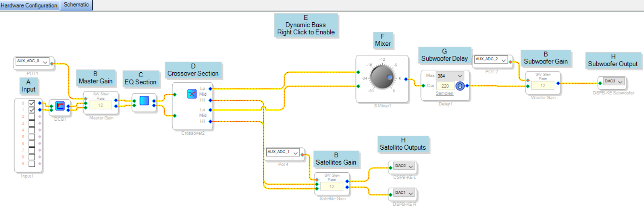The image size is (644, 210).
Task: Click the Delay1 round blue button icon
Action: coord(460,86)
